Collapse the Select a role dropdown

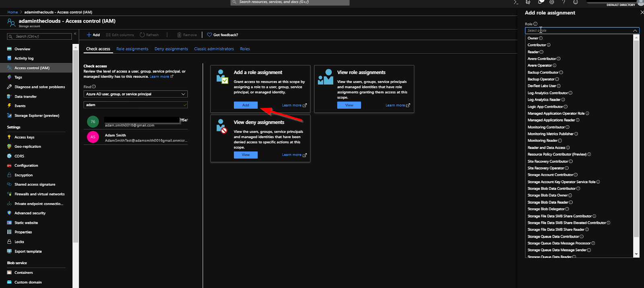coord(635,31)
